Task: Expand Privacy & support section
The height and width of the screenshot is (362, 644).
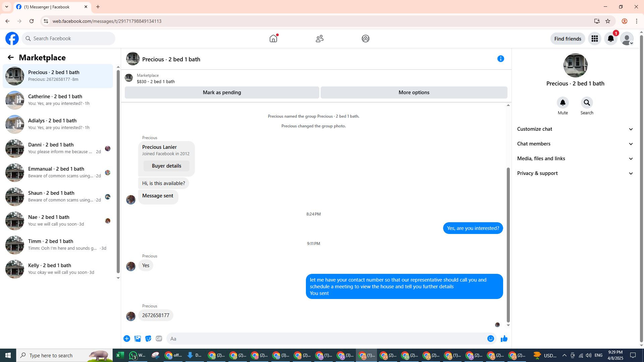Action: pos(575,173)
